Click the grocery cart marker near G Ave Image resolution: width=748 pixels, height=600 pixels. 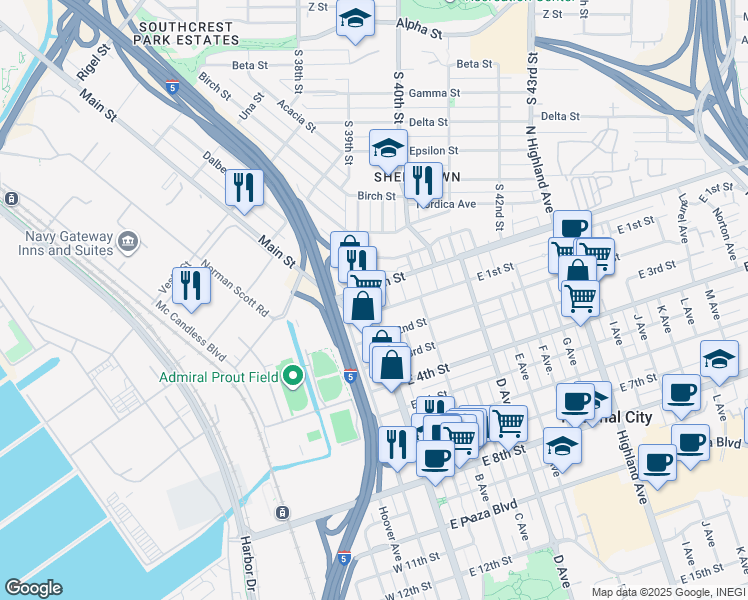[581, 300]
